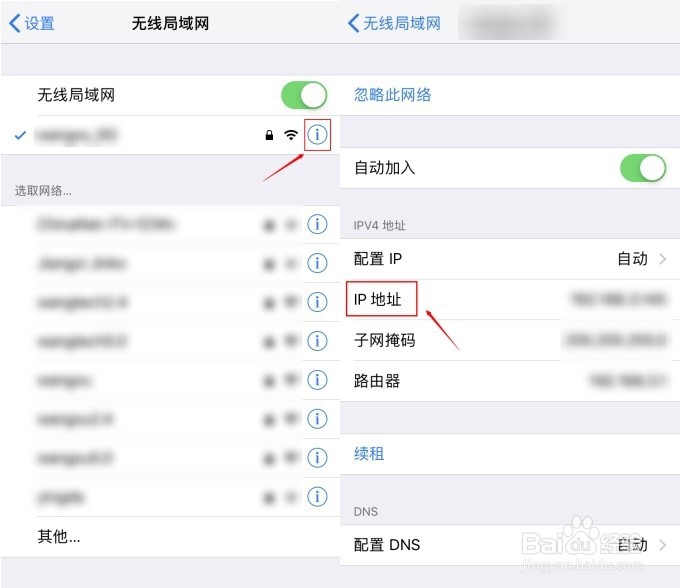Choose 其他... to join another network

[59, 536]
